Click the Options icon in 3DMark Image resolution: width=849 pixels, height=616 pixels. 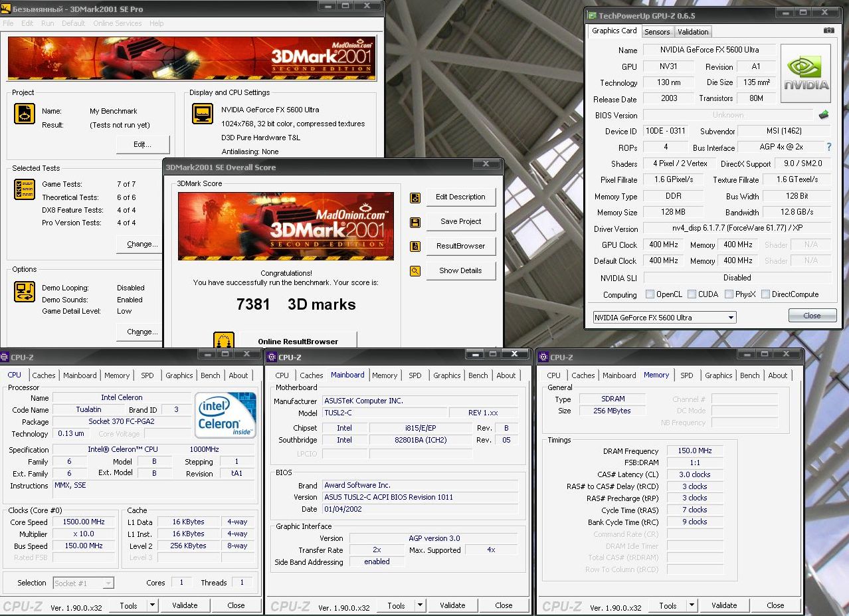pyautogui.click(x=25, y=292)
